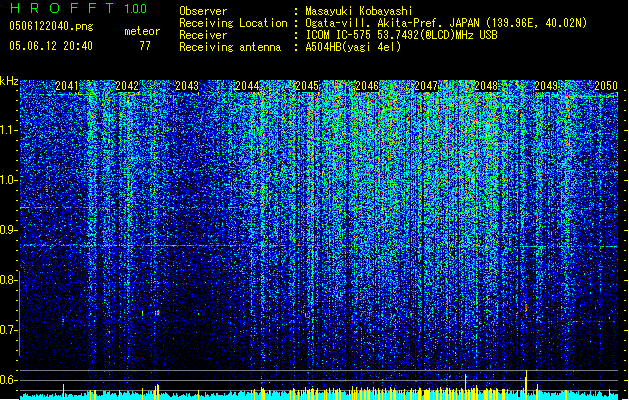The width and height of the screenshot is (629, 400).
Task: Click the meteor count label
Action: click(x=142, y=31)
